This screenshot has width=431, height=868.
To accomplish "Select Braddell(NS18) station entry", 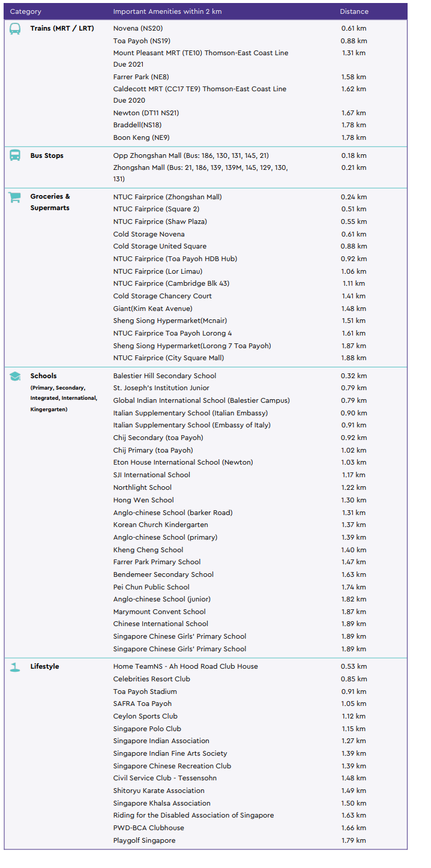I will click(x=137, y=125).
